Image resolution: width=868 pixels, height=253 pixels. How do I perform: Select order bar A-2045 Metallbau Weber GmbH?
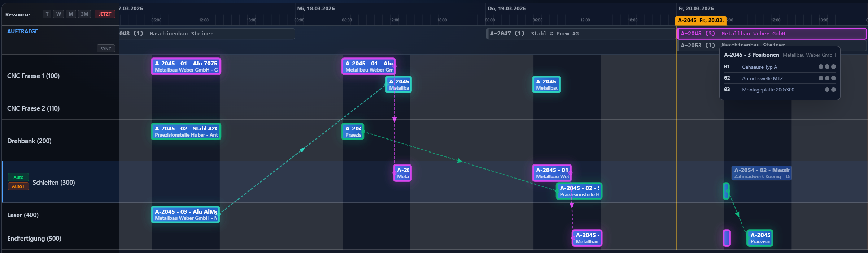click(x=771, y=34)
